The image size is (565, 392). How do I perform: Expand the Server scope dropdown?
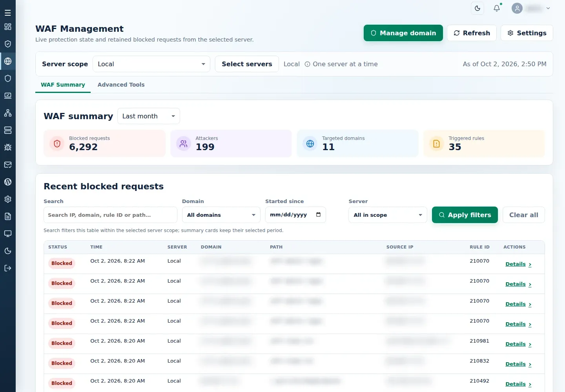point(151,64)
